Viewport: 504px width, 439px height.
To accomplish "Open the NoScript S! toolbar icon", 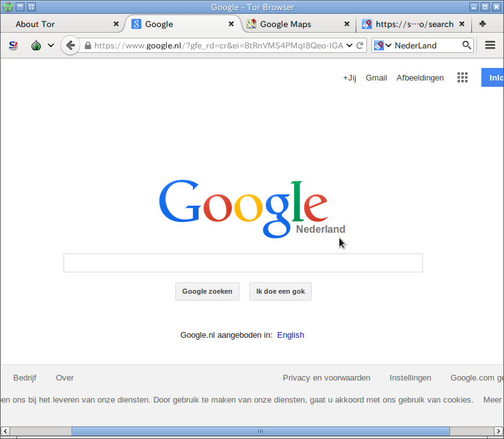I will pos(13,45).
